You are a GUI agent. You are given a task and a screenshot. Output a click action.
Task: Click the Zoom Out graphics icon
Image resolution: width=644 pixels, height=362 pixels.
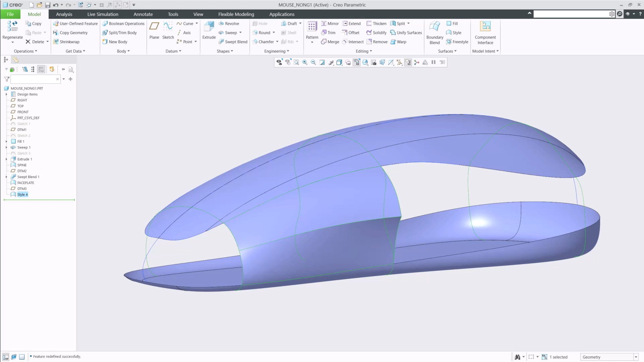(x=313, y=62)
